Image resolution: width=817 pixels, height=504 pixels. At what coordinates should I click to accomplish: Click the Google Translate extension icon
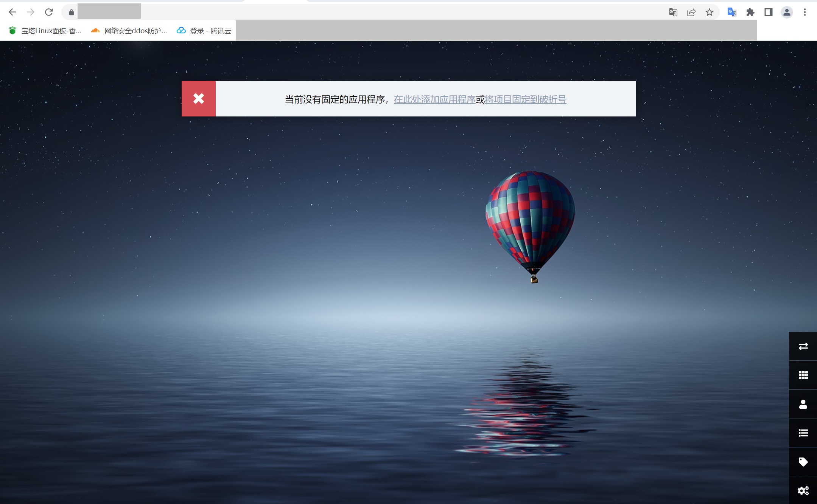click(x=731, y=12)
